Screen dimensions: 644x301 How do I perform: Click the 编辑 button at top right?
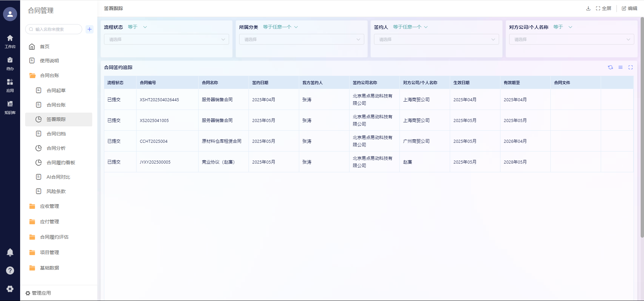pyautogui.click(x=629, y=8)
